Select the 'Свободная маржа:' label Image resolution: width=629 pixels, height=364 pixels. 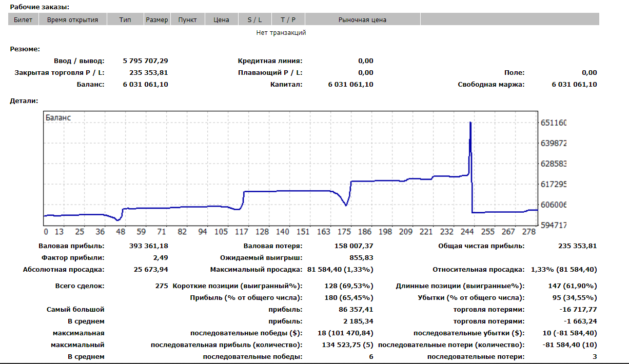click(x=492, y=85)
